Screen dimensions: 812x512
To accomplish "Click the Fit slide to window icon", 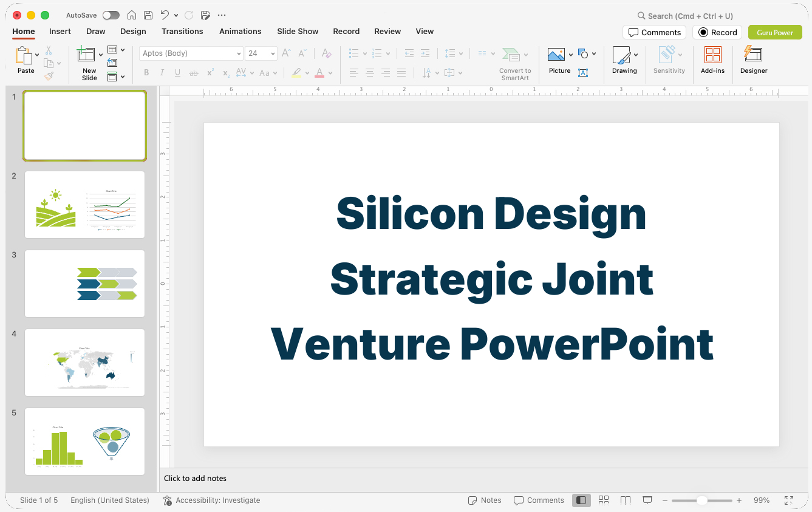I will (x=789, y=500).
